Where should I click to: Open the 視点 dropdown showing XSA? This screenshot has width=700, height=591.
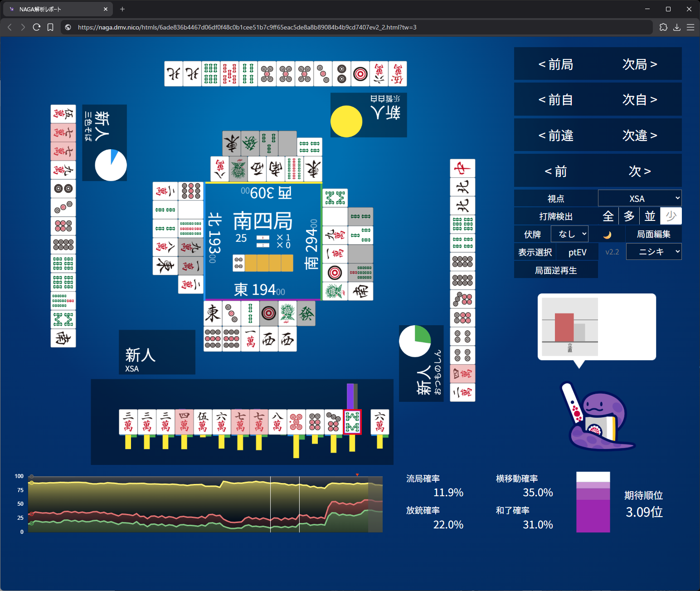tap(639, 199)
